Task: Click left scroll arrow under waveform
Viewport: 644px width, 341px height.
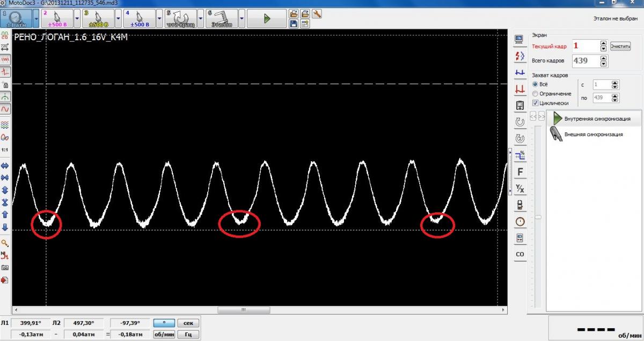Action: coord(16,310)
